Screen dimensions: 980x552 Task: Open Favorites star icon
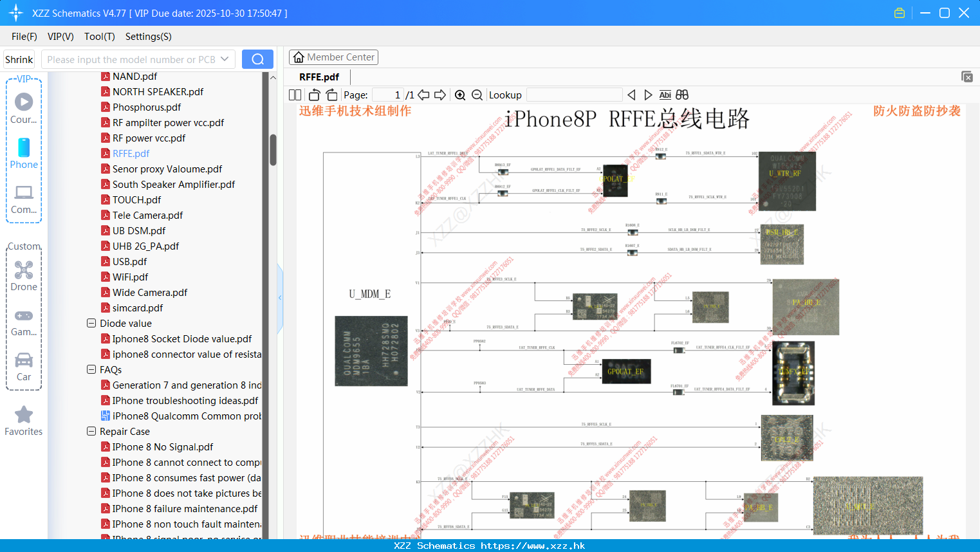click(24, 414)
